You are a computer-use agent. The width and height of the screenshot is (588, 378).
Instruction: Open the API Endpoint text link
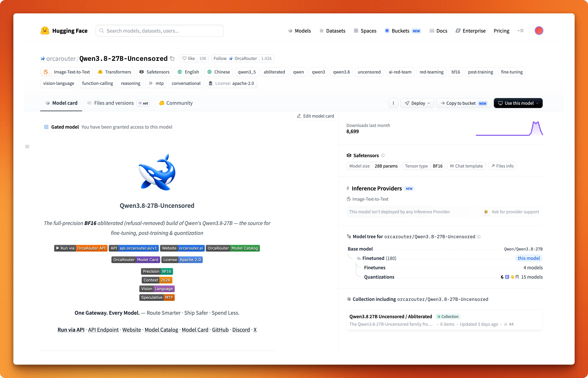(103, 330)
